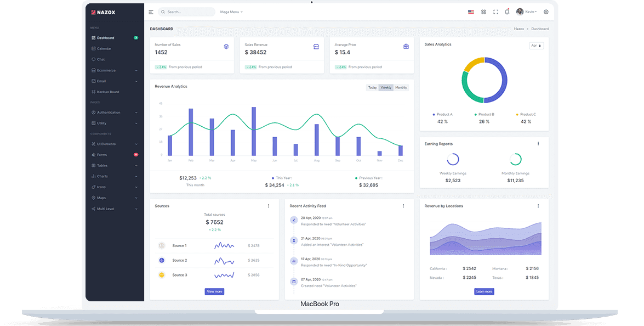Image resolution: width=644 pixels, height=326 pixels.
Task: Open the apps grid icon
Action: [483, 12]
